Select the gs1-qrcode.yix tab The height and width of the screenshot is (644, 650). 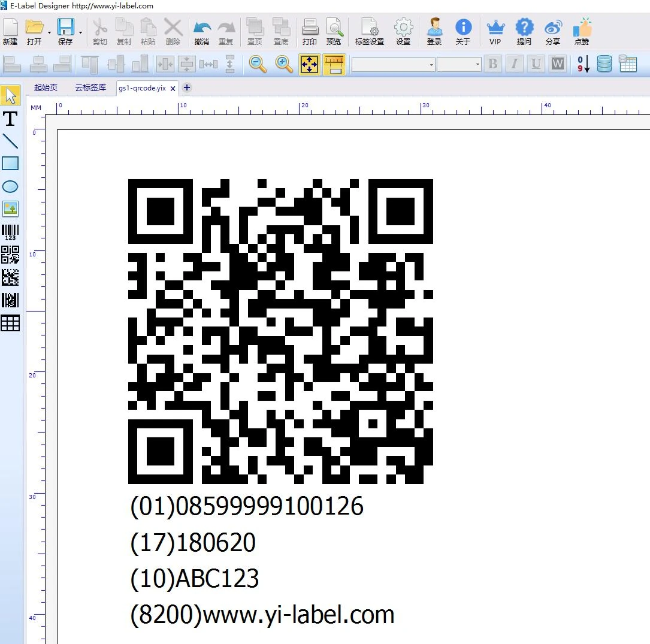pyautogui.click(x=142, y=88)
